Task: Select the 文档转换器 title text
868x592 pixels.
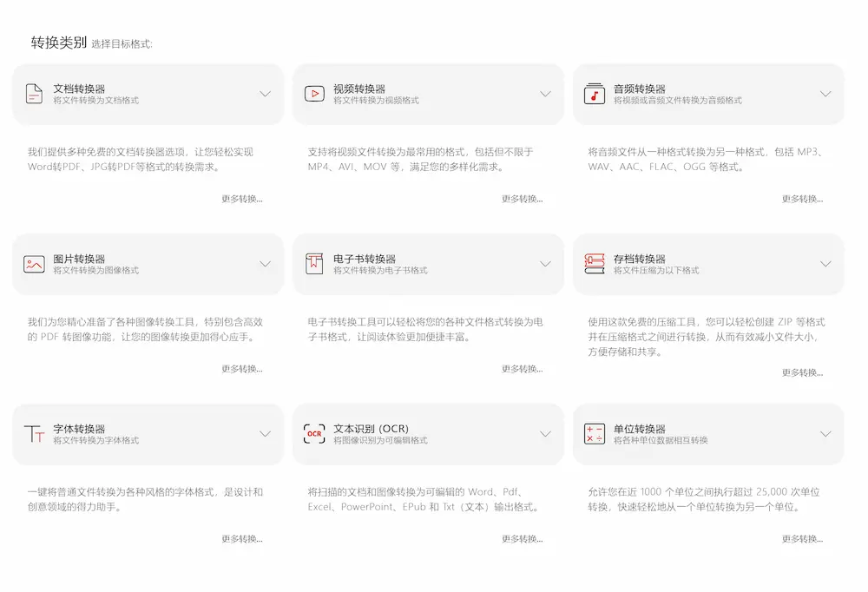Action: point(79,89)
